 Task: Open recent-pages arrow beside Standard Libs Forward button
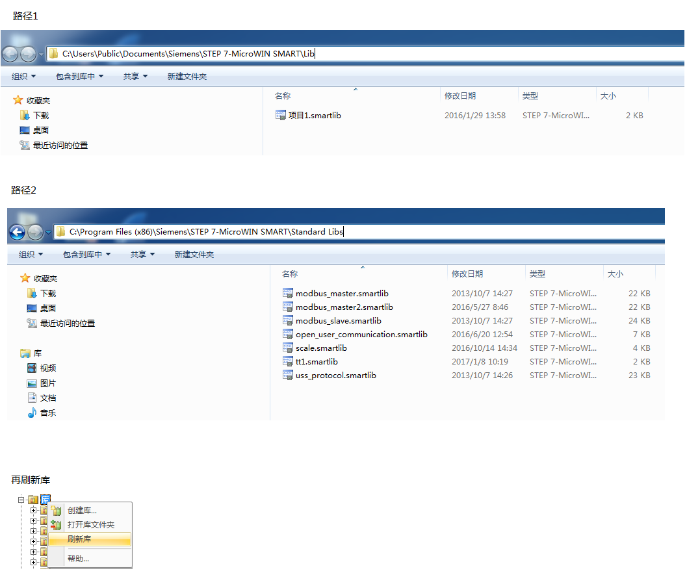point(48,233)
